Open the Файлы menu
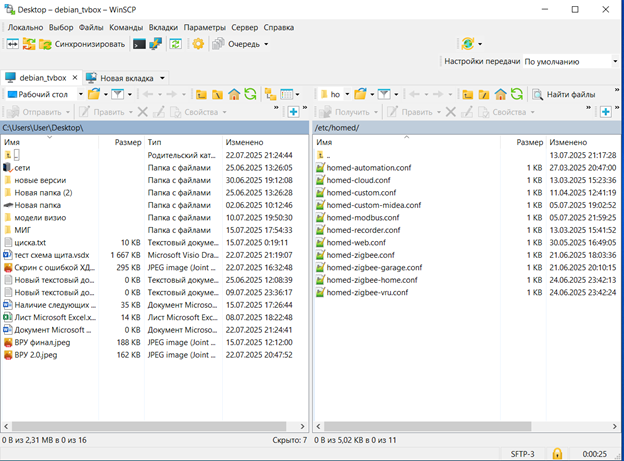Image resolution: width=624 pixels, height=461 pixels. click(91, 27)
